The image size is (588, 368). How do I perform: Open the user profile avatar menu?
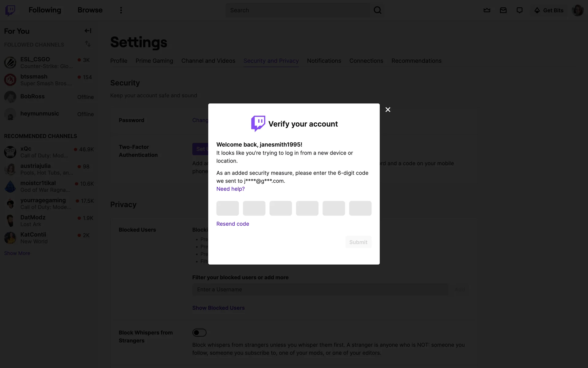578,10
